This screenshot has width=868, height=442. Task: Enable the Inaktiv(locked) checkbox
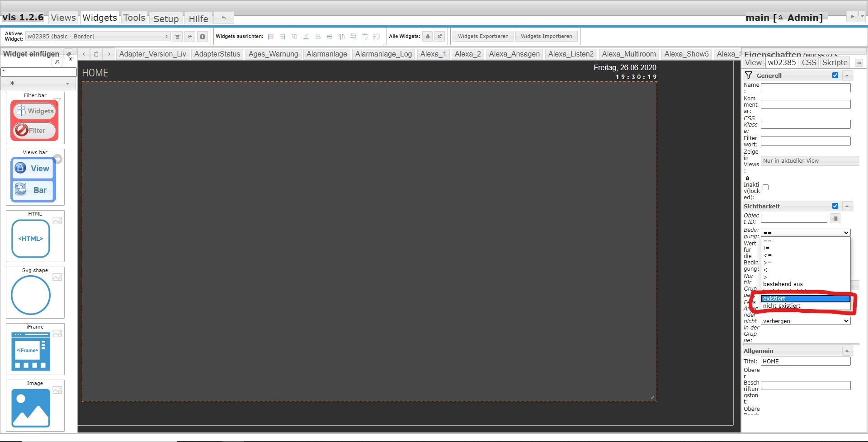pyautogui.click(x=765, y=187)
